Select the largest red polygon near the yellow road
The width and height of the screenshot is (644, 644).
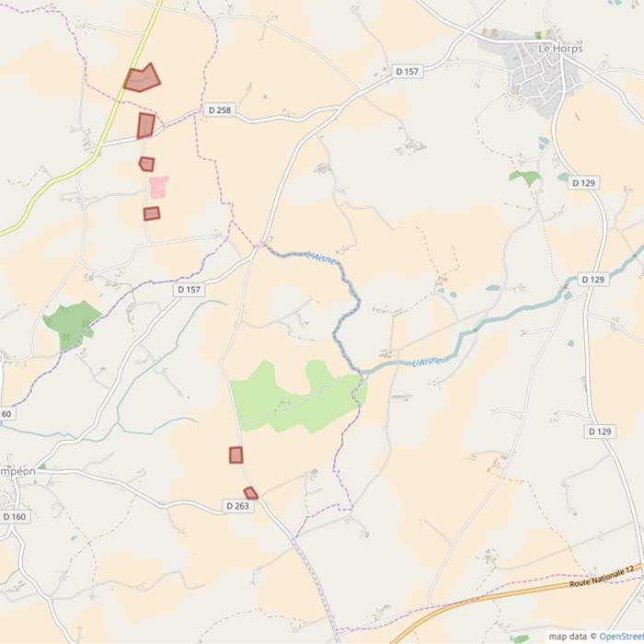(x=142, y=78)
